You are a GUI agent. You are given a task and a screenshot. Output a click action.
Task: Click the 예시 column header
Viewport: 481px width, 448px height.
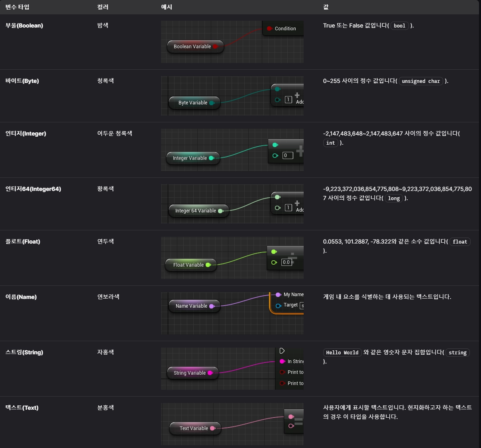coord(167,7)
